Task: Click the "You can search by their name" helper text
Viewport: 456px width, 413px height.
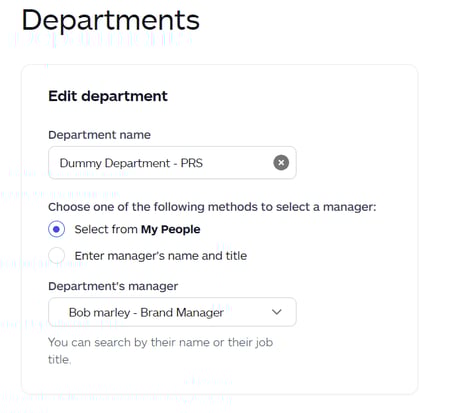Action: 160,351
